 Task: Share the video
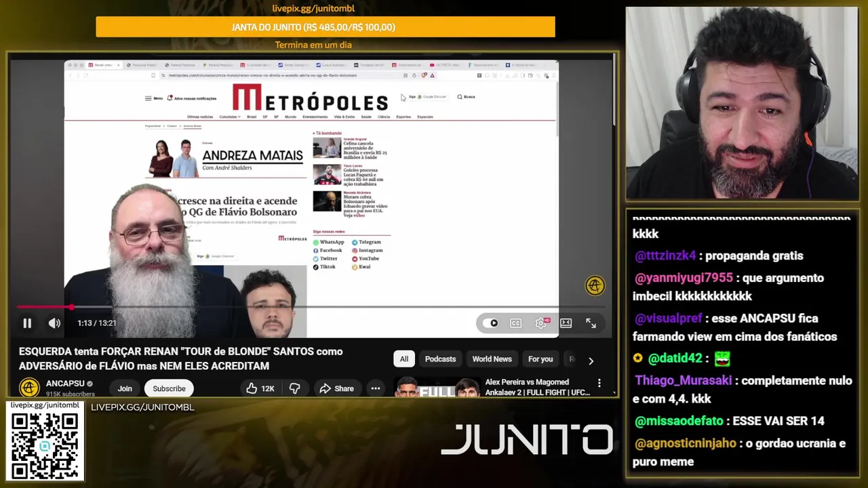pos(337,388)
